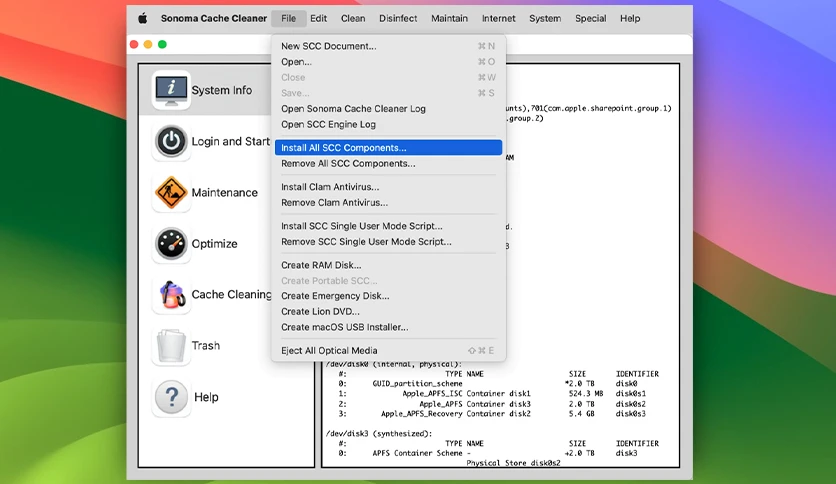Image resolution: width=836 pixels, height=484 pixels.
Task: Open the Sonoma Cache Cleaner app menu
Action: tap(214, 19)
